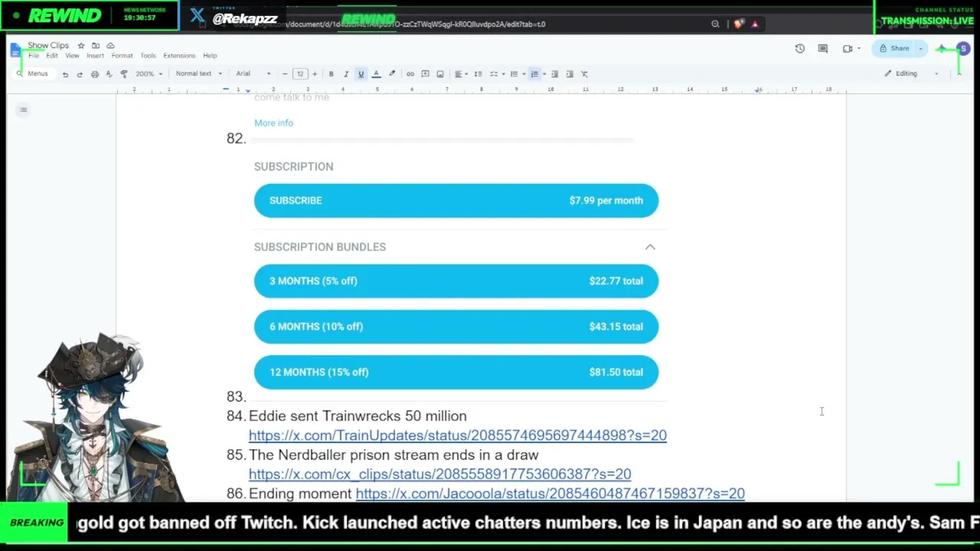Open the View menu
This screenshot has height=551, width=980.
click(72, 56)
